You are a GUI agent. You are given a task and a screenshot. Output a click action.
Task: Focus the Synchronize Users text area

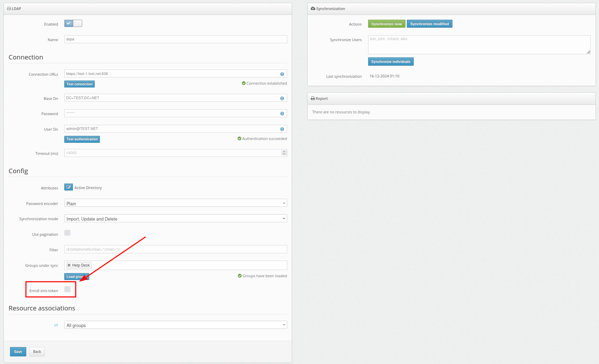(479, 45)
